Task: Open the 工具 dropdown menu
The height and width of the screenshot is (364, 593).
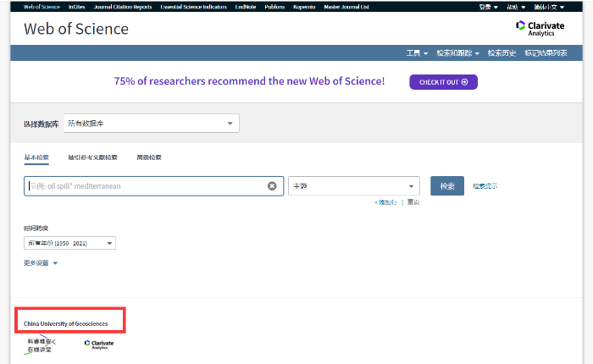Action: pos(417,53)
